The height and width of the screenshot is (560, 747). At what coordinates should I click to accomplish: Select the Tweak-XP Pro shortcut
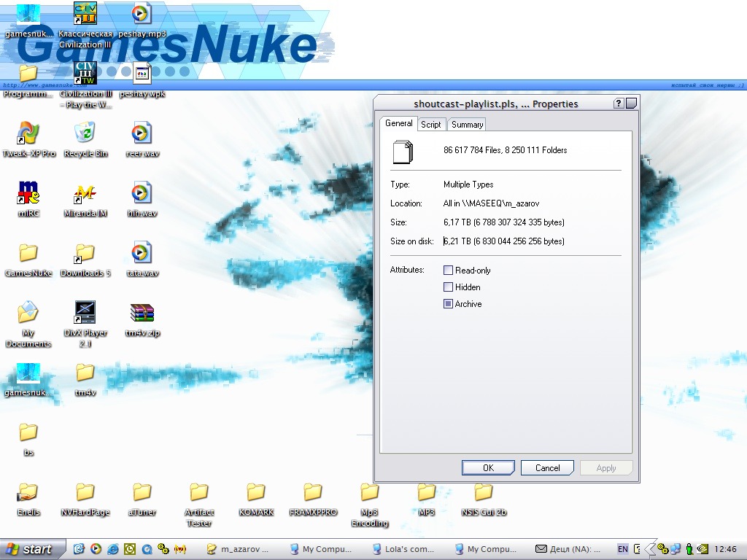pos(28,134)
